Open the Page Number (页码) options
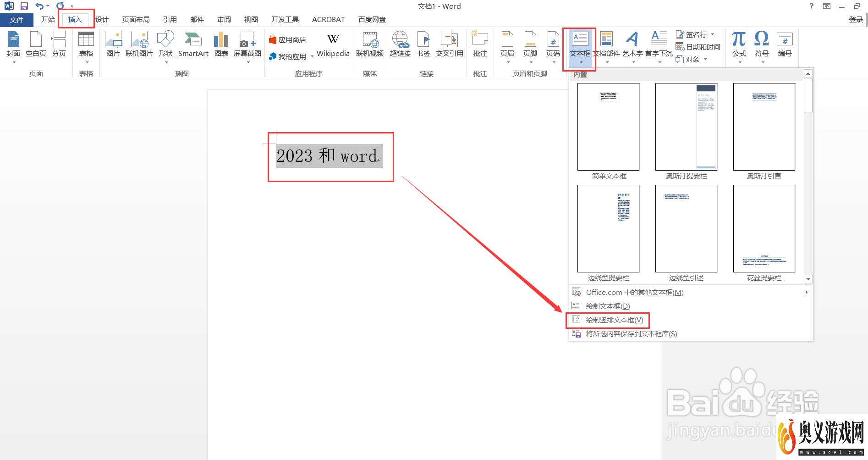Viewport: 868px width, 460px height. 553,46
